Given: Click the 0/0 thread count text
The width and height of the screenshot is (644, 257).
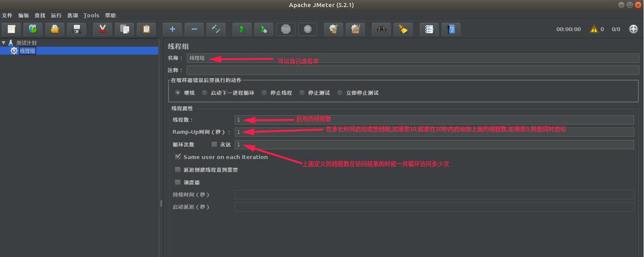Looking at the screenshot, I should pyautogui.click(x=616, y=29).
